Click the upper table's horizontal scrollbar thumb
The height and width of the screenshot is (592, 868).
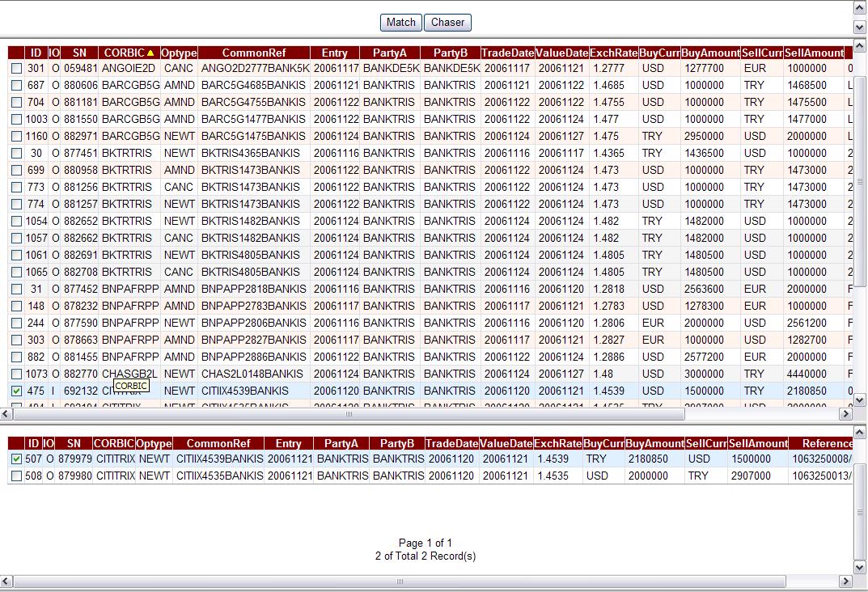pyautogui.click(x=348, y=414)
